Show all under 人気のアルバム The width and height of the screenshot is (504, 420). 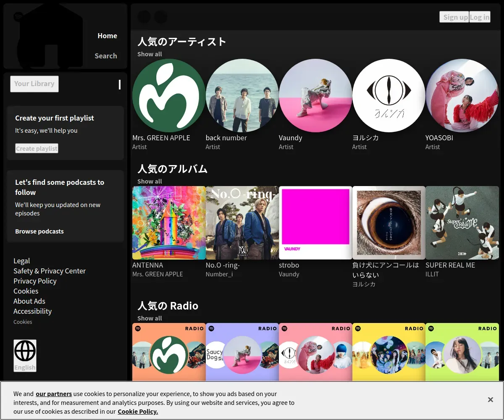(x=150, y=181)
